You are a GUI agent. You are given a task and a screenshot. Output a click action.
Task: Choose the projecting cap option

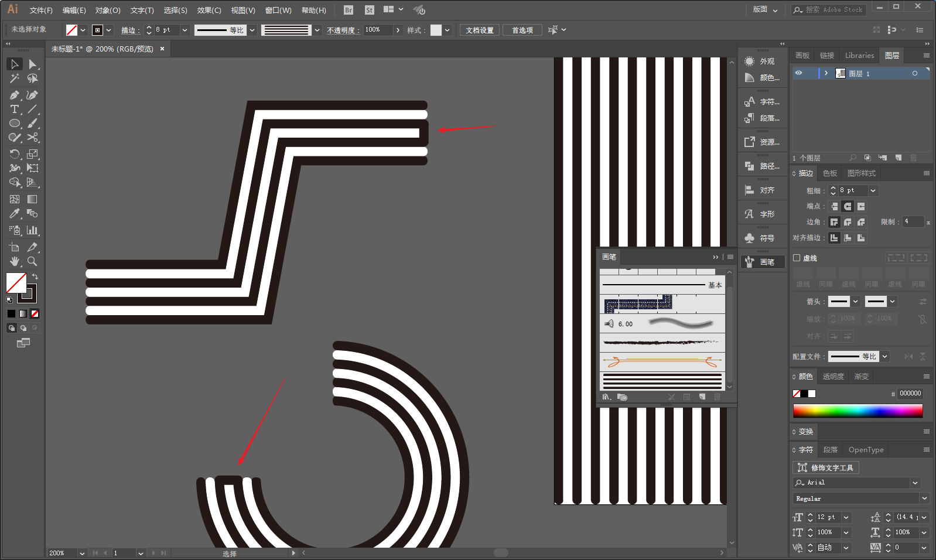coord(861,206)
